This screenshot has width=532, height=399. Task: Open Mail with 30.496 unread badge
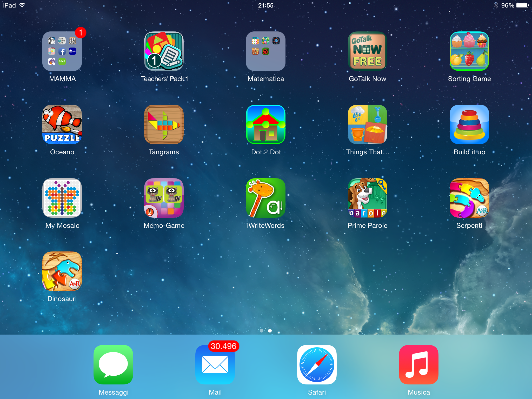coord(215,365)
